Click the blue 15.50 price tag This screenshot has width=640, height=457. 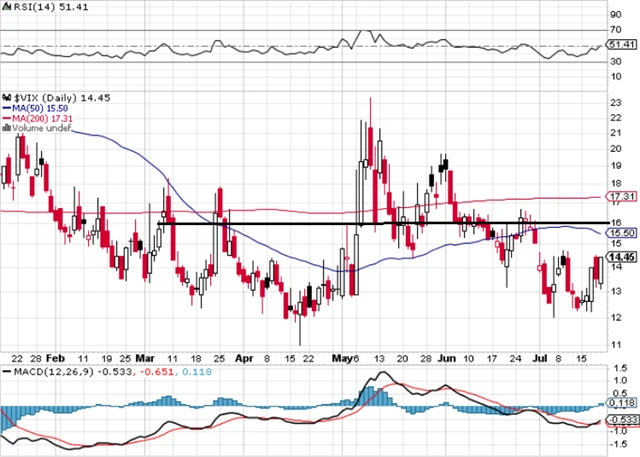[x=620, y=233]
